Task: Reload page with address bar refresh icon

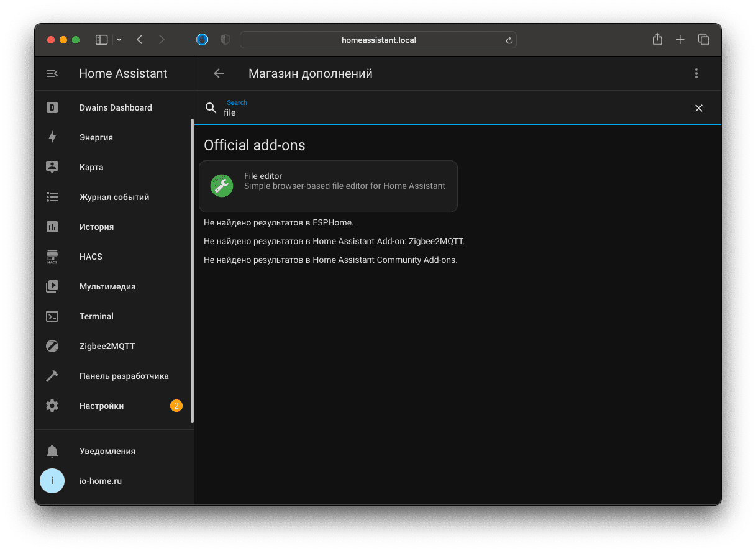Action: coord(509,40)
